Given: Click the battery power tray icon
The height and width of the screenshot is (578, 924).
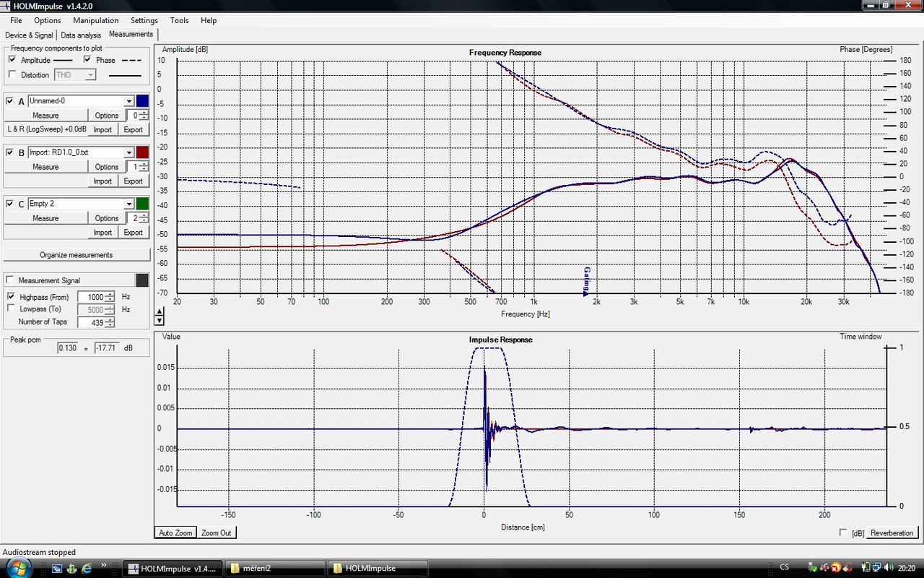Looking at the screenshot, I should [x=866, y=568].
